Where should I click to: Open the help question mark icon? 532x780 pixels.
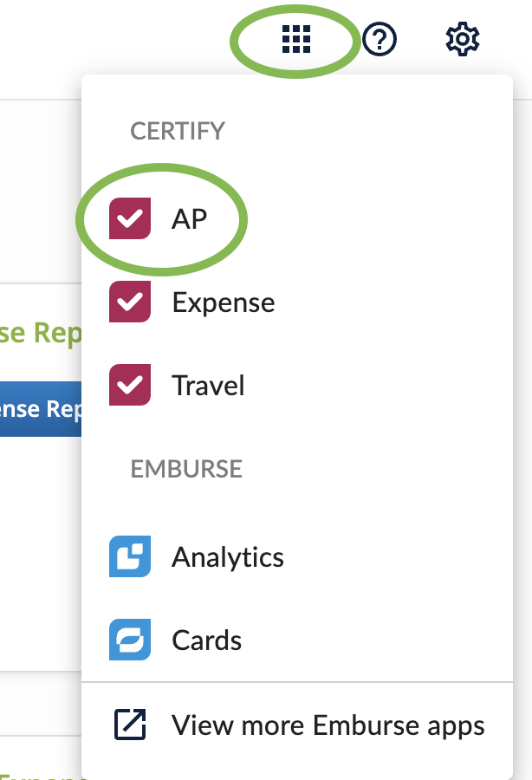point(379,38)
